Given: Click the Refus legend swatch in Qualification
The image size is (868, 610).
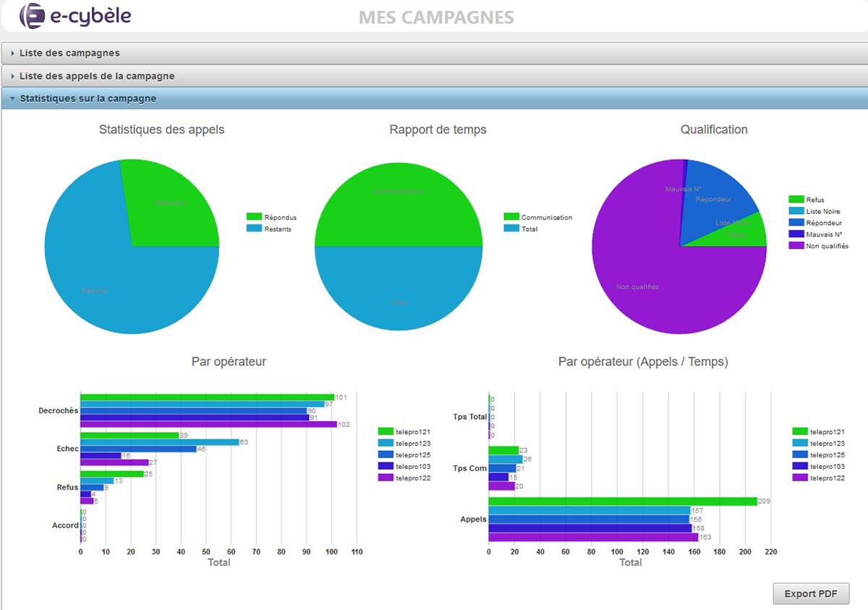Looking at the screenshot, I should pyautogui.click(x=796, y=200).
